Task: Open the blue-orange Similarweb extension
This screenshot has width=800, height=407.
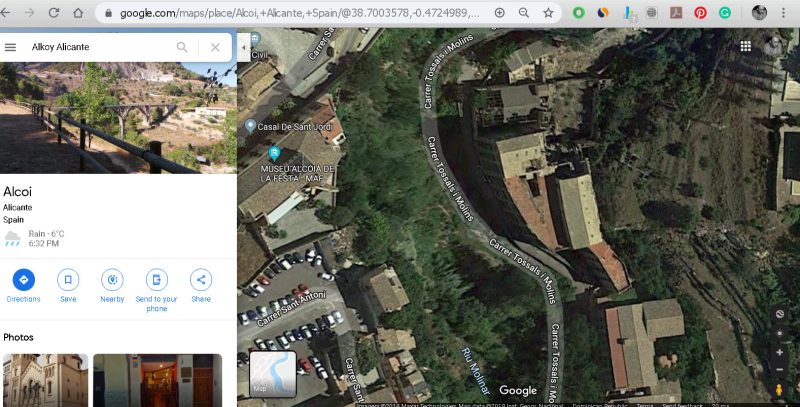Action: click(603, 13)
